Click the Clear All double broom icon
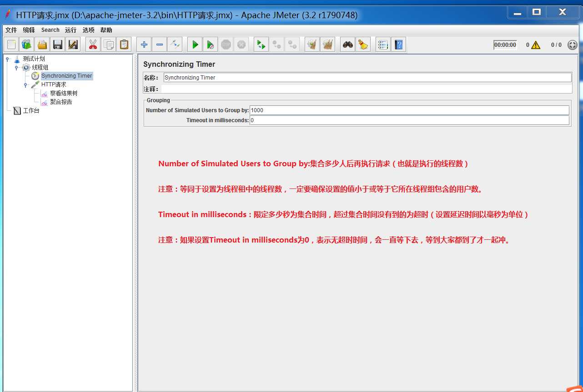This screenshot has width=583, height=392. coord(327,45)
